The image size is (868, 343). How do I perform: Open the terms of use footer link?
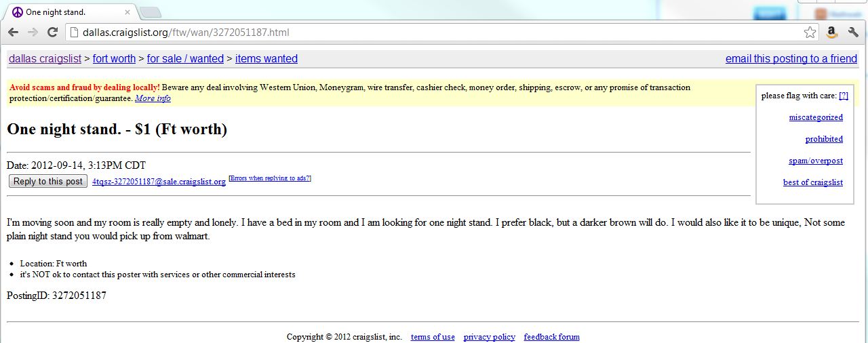tap(433, 337)
